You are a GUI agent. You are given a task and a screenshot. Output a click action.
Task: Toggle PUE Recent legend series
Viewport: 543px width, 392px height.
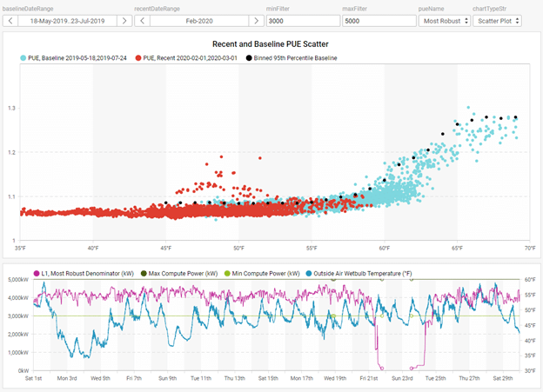click(186, 58)
